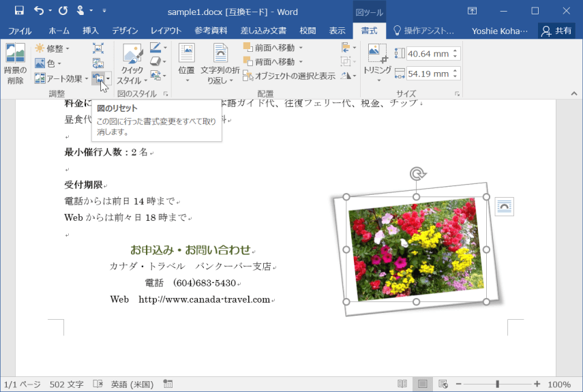The height and width of the screenshot is (392, 583).
Task: Open the 修整 corrections dropdown
Action: tap(52, 48)
